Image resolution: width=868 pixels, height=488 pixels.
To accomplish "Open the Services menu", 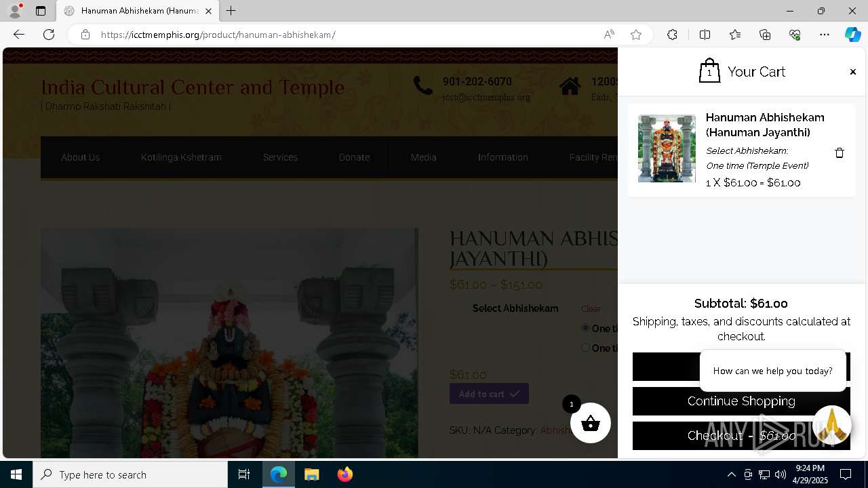I will [280, 157].
